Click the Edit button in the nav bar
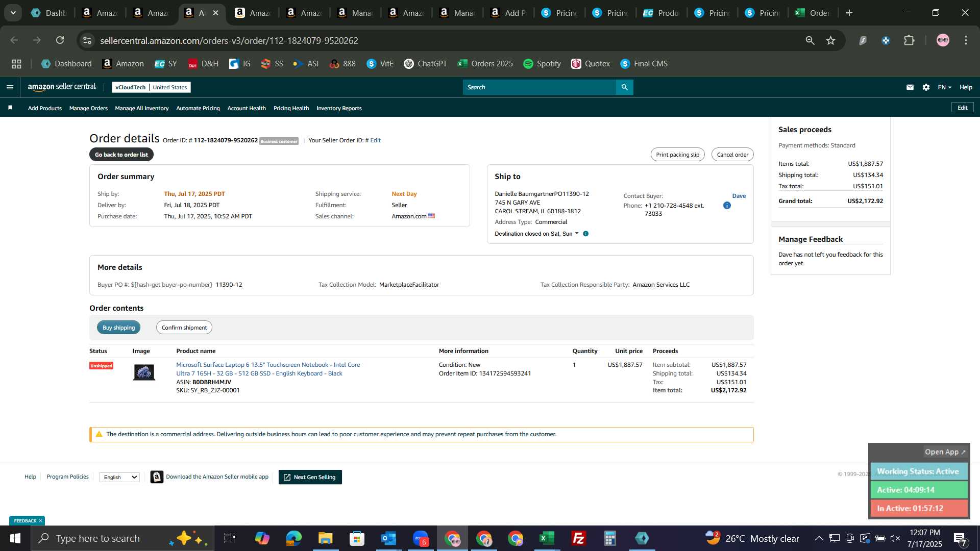Viewport: 980px width, 551px height. [x=963, y=108]
